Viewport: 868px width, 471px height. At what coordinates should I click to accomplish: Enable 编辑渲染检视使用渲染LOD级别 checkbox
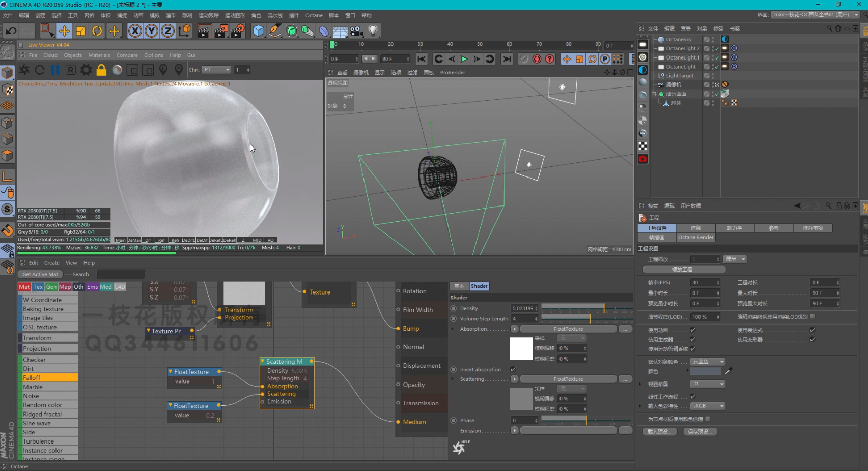pos(813,316)
